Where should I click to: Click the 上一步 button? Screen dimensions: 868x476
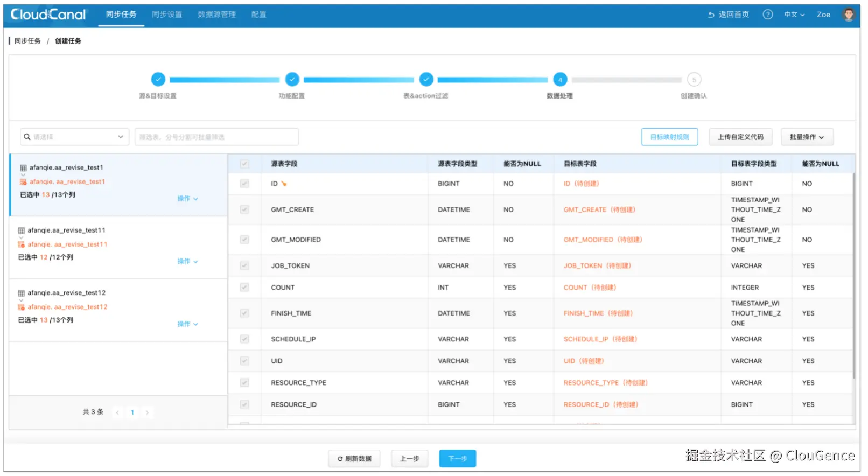(410, 459)
